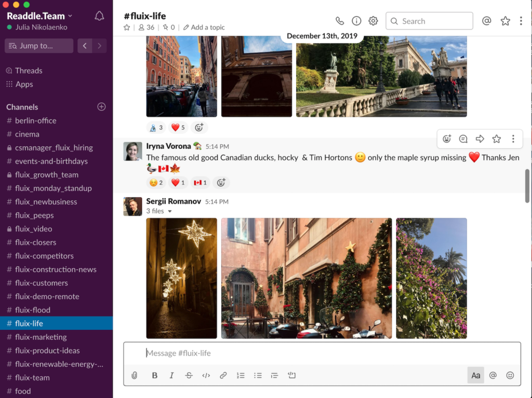Start a thread on Iryna's message
This screenshot has width=532, height=398.
coord(463,139)
